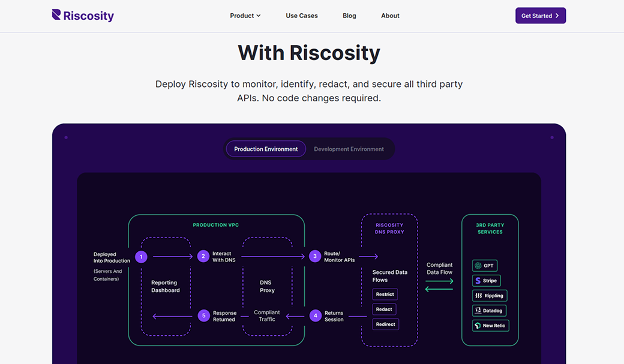The height and width of the screenshot is (364, 624).
Task: Click the DNS Proxy label
Action: click(x=268, y=287)
